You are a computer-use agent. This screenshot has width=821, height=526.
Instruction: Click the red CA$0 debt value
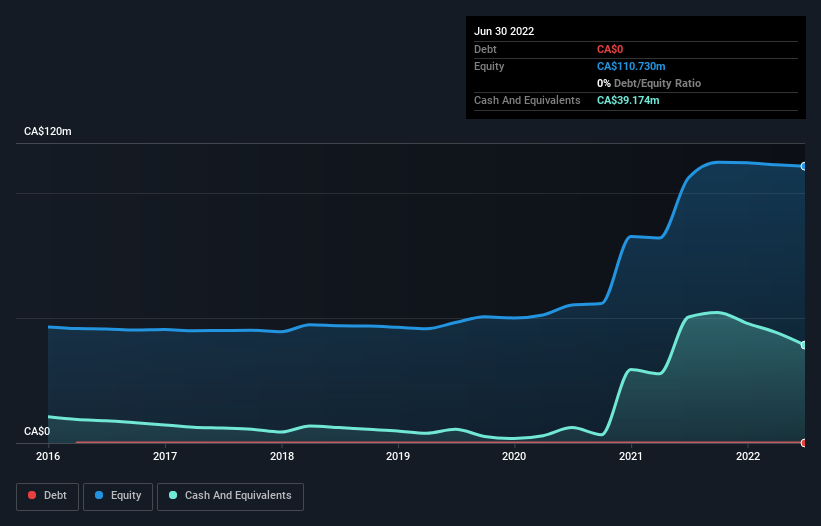click(x=610, y=49)
